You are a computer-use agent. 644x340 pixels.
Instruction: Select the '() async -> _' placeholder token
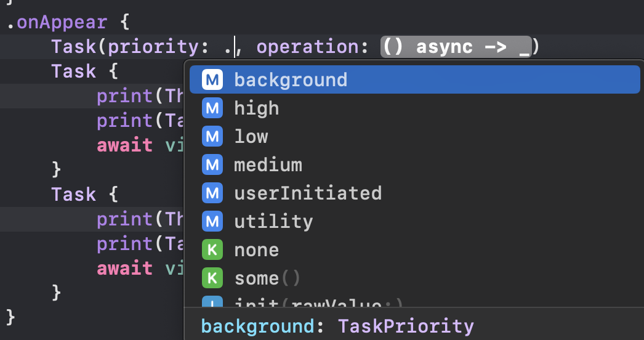pyautogui.click(x=456, y=47)
